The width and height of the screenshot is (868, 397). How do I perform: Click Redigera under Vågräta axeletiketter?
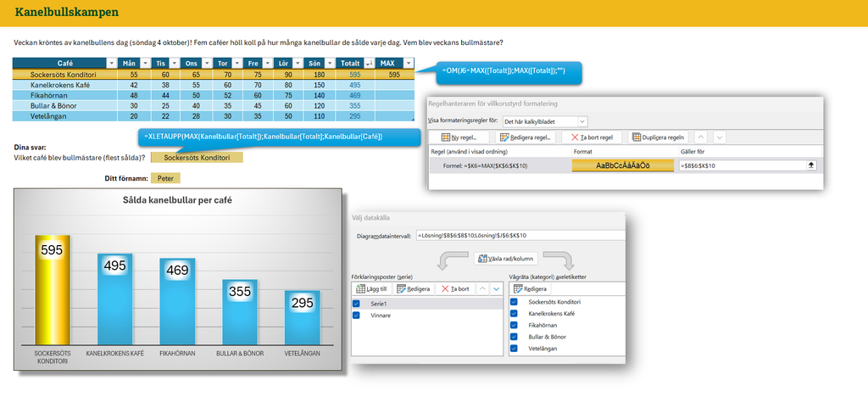pyautogui.click(x=531, y=288)
